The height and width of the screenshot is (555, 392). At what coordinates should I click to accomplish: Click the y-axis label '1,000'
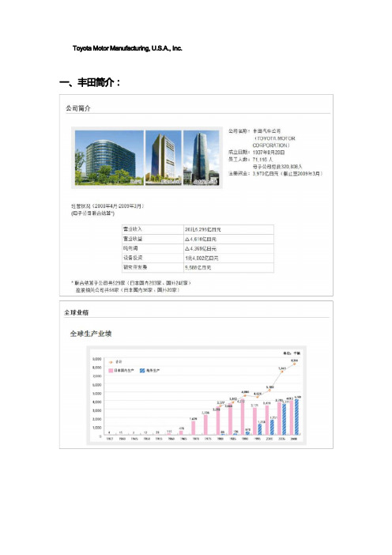pyautogui.click(x=97, y=428)
